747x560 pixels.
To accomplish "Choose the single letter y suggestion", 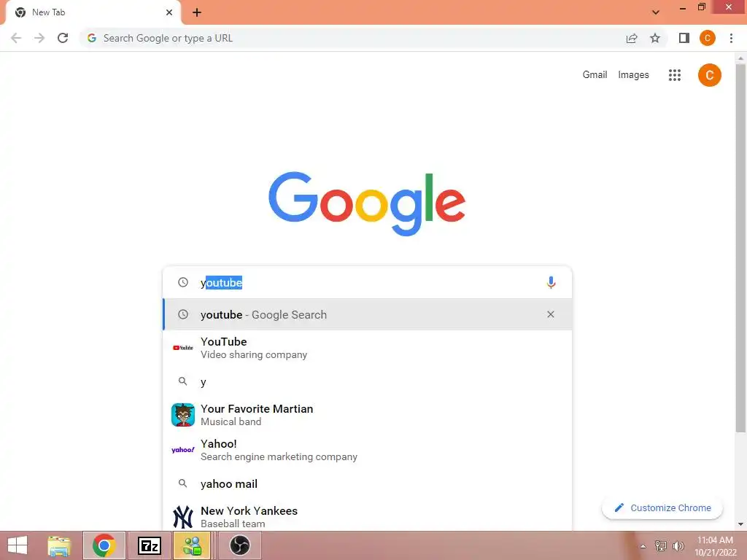I will tap(367, 381).
